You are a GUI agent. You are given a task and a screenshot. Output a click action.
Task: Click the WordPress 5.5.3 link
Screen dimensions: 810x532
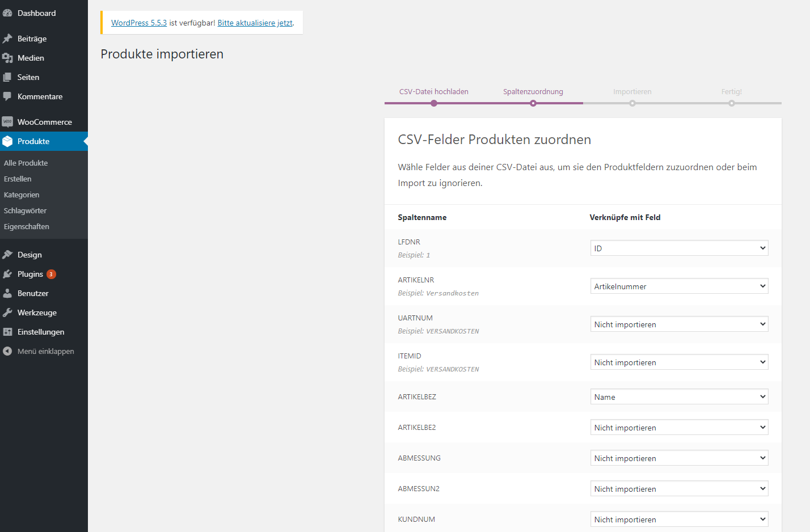tap(139, 23)
